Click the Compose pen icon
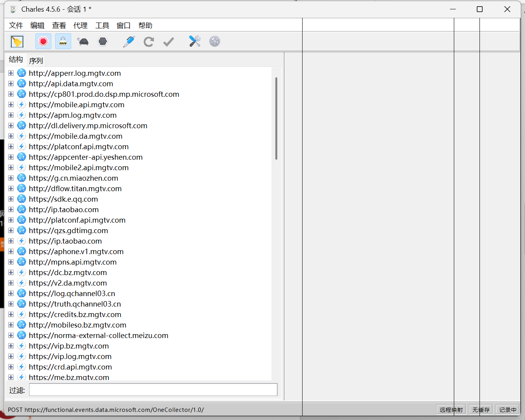The width and height of the screenshot is (525, 420). pyautogui.click(x=129, y=41)
